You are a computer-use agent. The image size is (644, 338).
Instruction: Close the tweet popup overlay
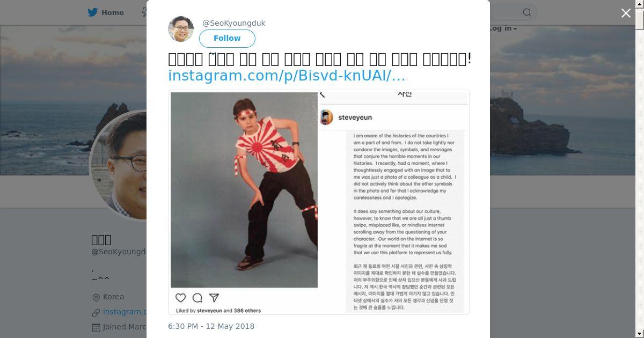(x=626, y=13)
